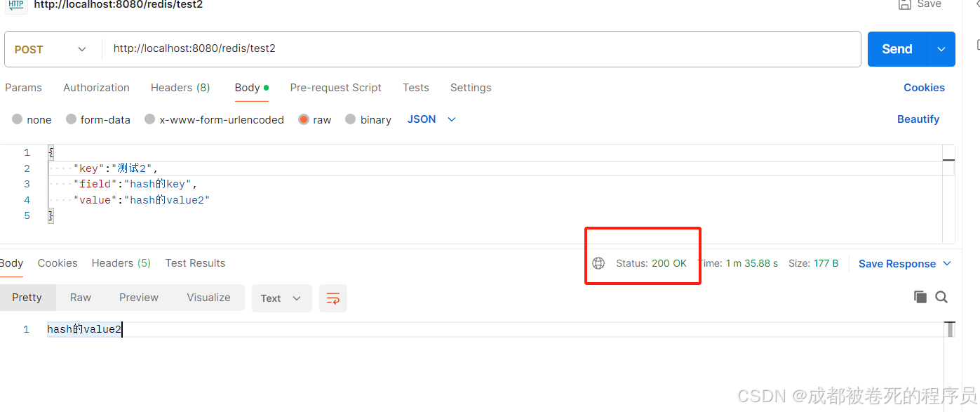Open the Cookies link on the right

click(x=924, y=88)
